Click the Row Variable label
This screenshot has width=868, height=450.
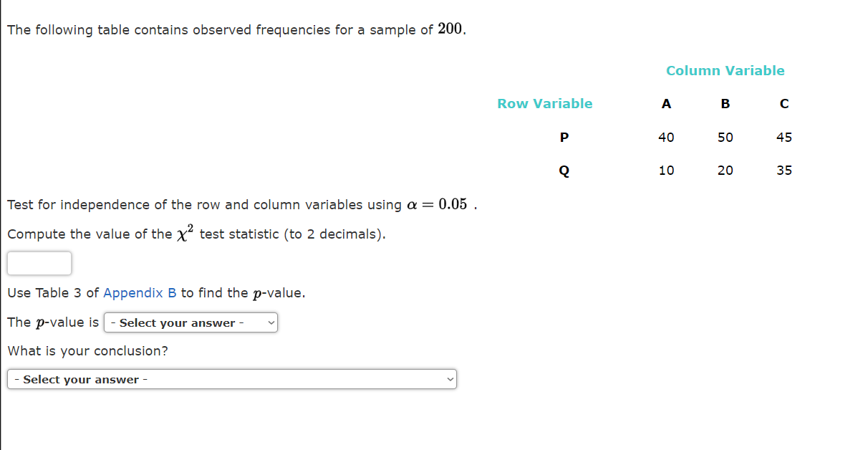[x=545, y=103]
